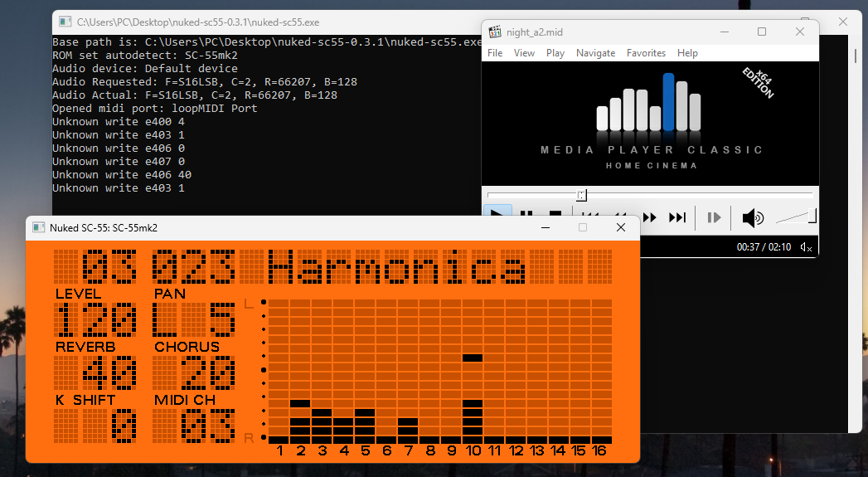868x477 pixels.
Task: Click the K SHIFT value 0
Action: [124, 426]
